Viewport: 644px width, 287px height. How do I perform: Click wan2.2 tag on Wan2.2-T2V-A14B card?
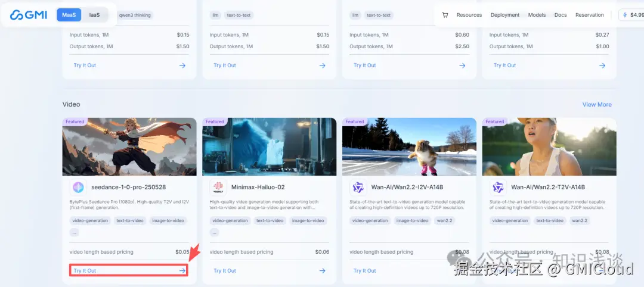pyautogui.click(x=579, y=220)
